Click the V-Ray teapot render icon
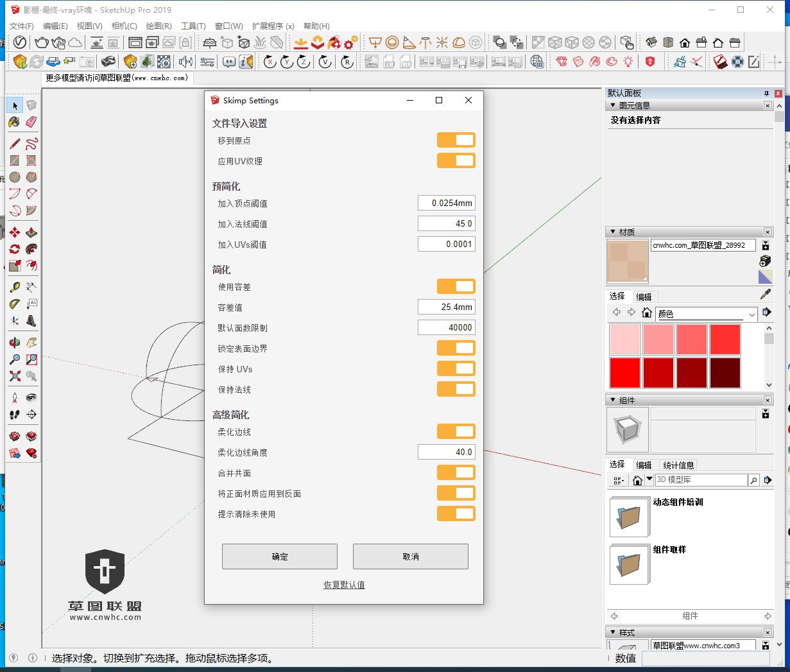 (42, 43)
